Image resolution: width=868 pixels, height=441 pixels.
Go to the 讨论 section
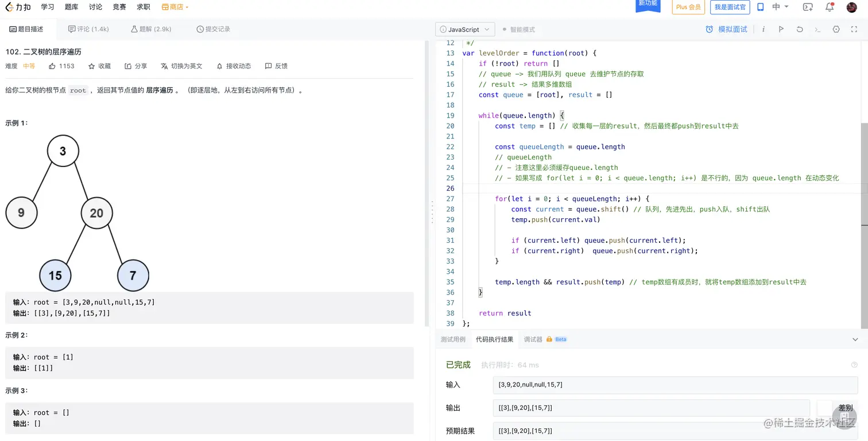(x=96, y=7)
